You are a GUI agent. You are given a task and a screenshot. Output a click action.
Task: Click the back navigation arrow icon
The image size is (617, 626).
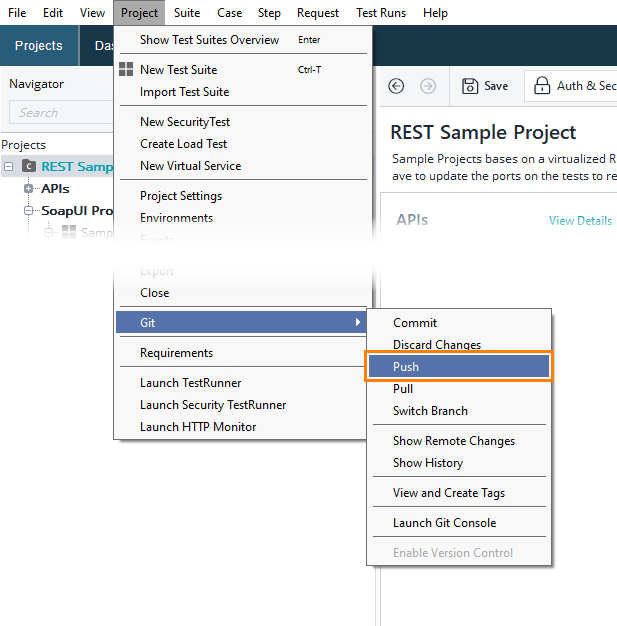[x=396, y=86]
